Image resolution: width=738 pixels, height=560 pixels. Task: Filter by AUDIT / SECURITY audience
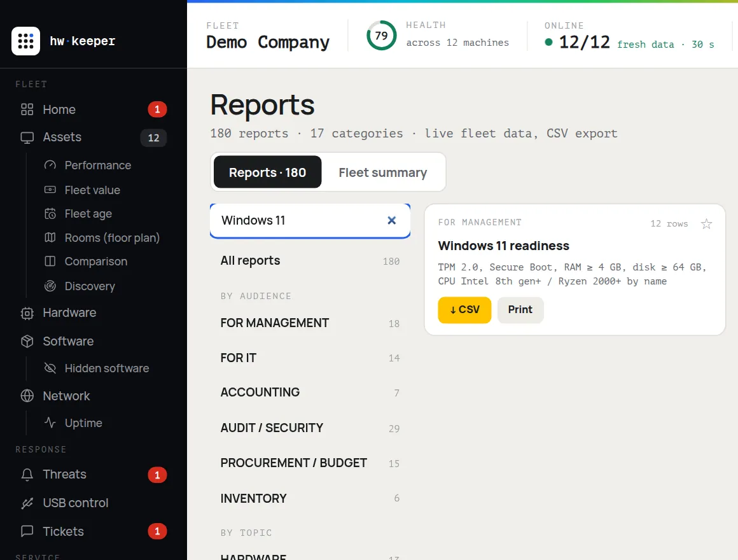coord(310,428)
